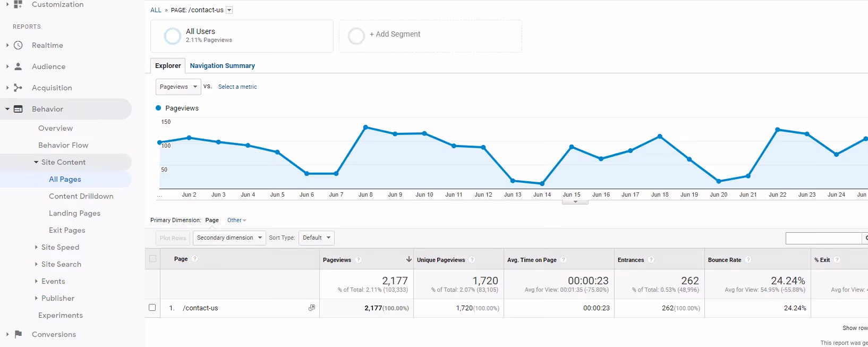Screen dimensions: 868x347
Task: Click help icon next to Page column
Action: pos(195,259)
